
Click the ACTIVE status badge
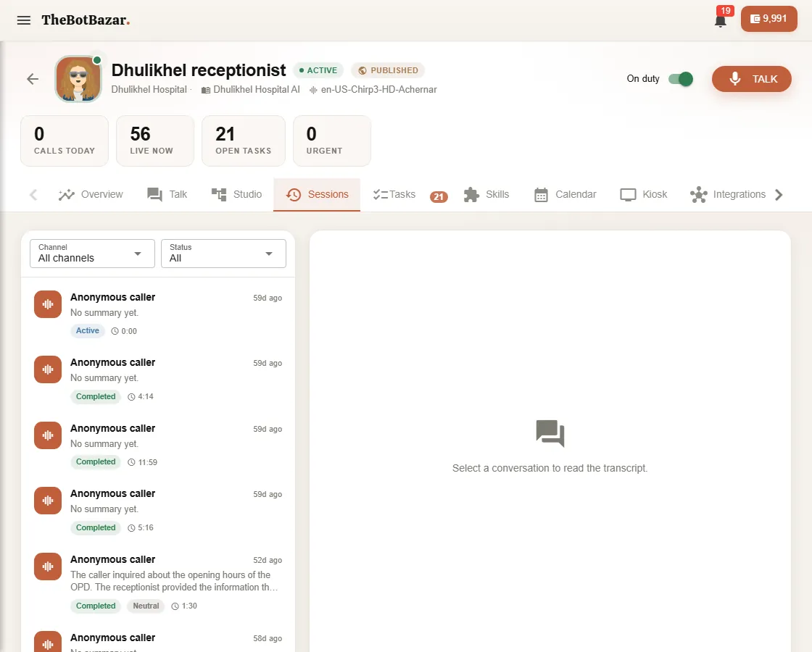point(318,70)
